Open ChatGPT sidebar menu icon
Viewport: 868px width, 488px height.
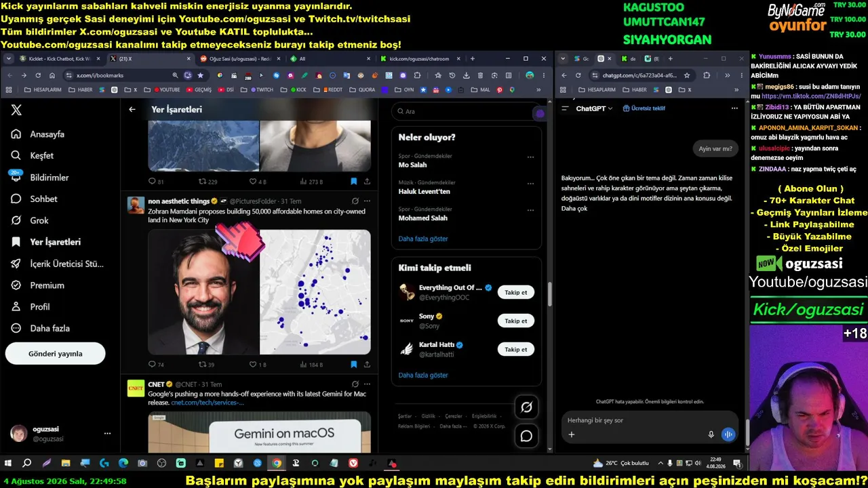pyautogui.click(x=565, y=108)
